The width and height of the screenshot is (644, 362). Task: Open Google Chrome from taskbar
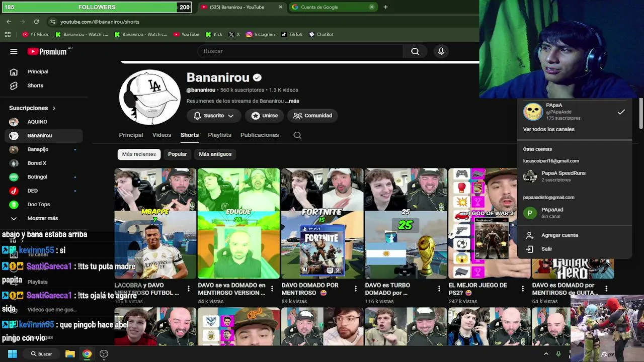pos(87,354)
